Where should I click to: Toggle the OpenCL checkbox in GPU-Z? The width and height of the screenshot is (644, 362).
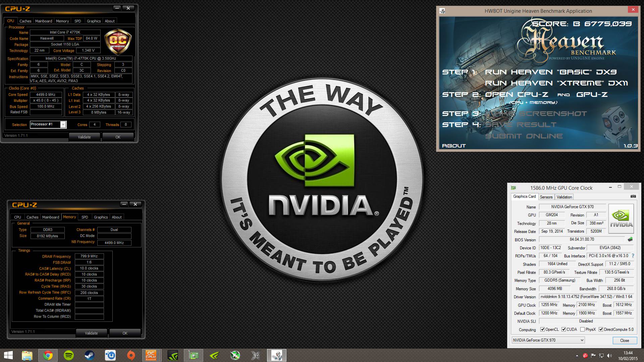click(x=542, y=329)
